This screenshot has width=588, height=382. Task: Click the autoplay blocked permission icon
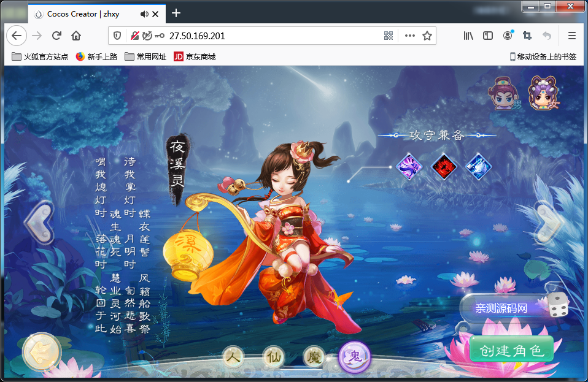(147, 36)
